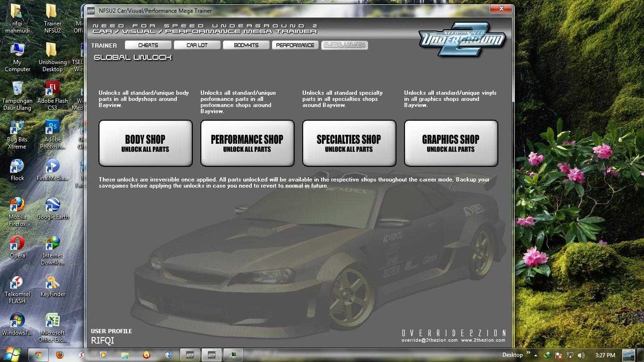Open the Windows Explorer taskbar icon
This screenshot has width=644, height=362.
pyautogui.click(x=124, y=355)
